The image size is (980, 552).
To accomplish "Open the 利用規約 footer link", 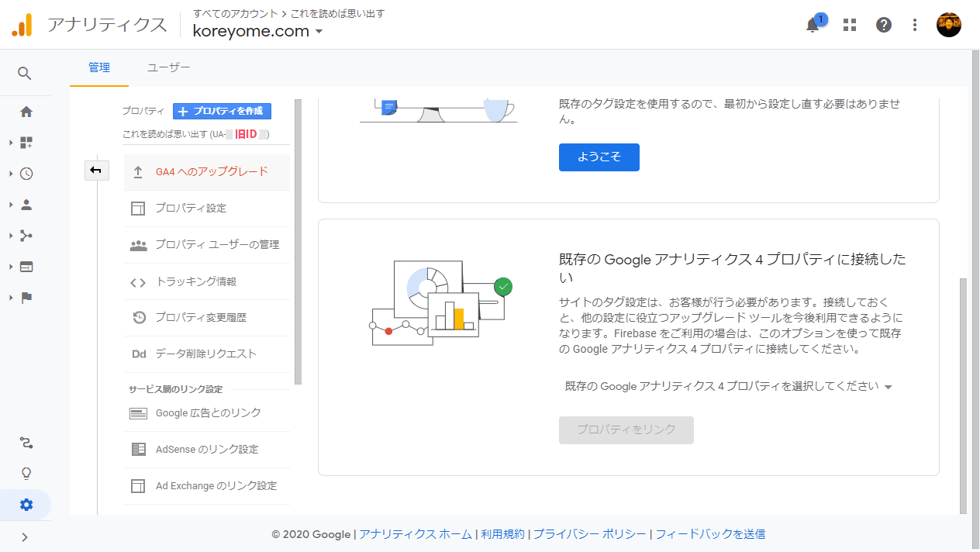I will (502, 534).
